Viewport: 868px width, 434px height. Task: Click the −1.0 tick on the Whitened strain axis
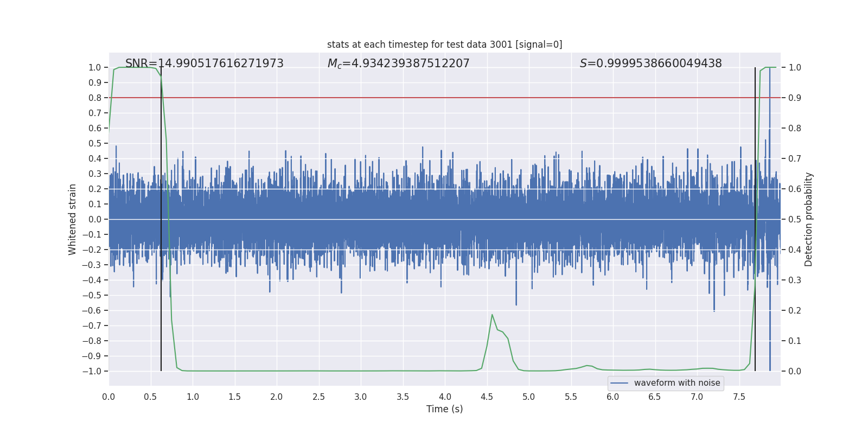tap(92, 371)
